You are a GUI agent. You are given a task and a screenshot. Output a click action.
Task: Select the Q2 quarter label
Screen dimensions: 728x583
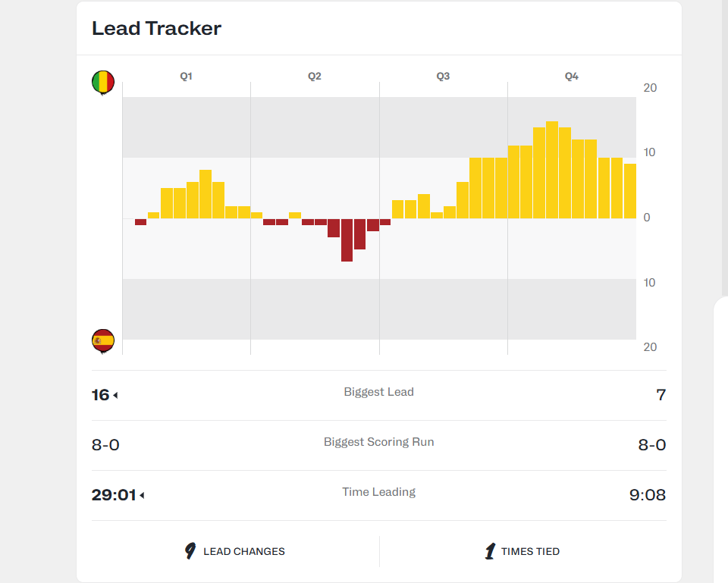(x=314, y=76)
